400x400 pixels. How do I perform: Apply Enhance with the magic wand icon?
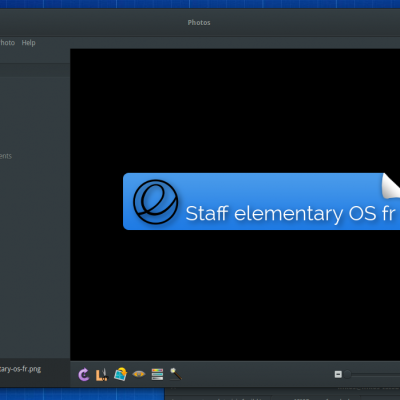(176, 374)
